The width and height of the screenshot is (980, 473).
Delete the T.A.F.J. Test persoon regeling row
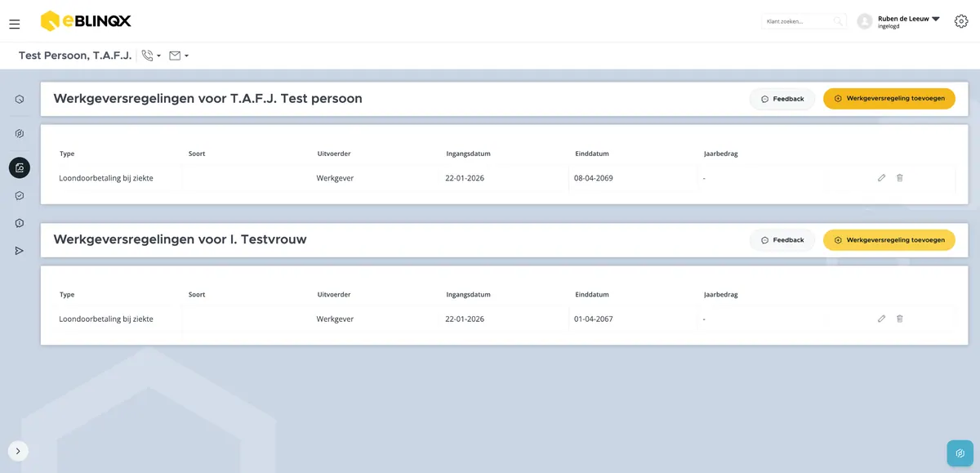pos(900,177)
